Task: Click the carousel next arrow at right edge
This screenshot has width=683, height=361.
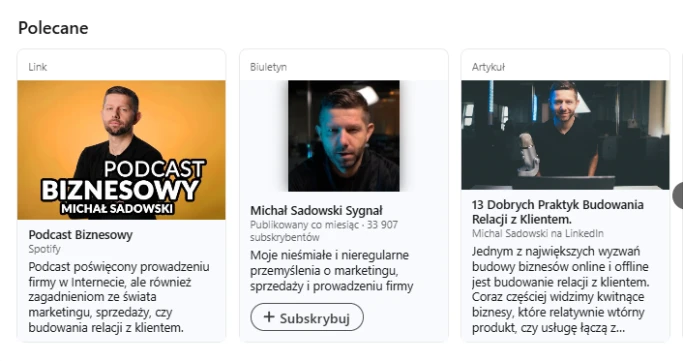Action: 678,196
